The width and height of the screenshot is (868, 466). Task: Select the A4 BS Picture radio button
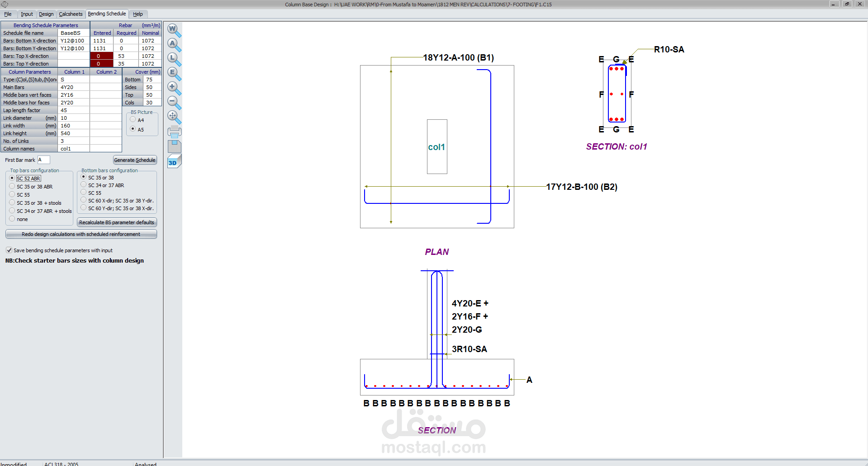tap(133, 120)
